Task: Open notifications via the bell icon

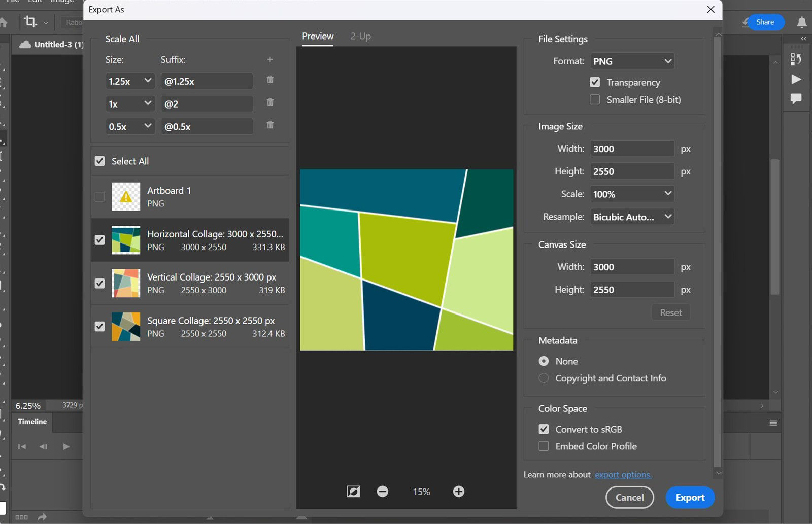Action: [x=801, y=22]
